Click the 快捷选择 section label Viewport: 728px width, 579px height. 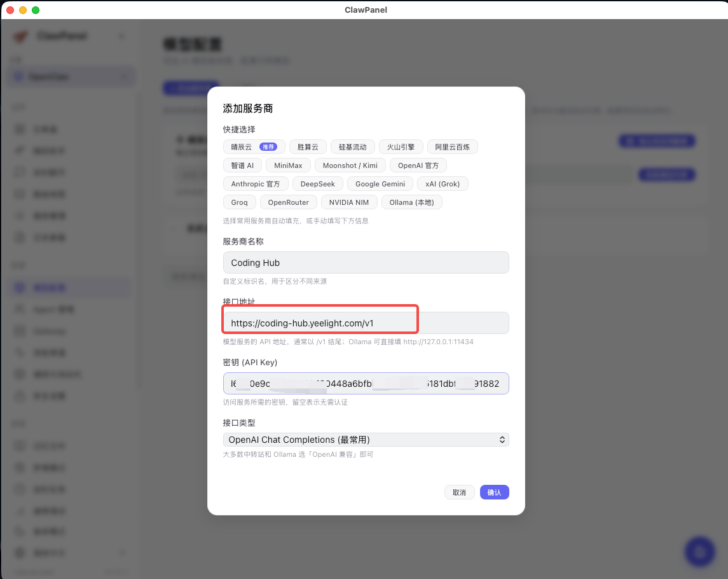(239, 130)
